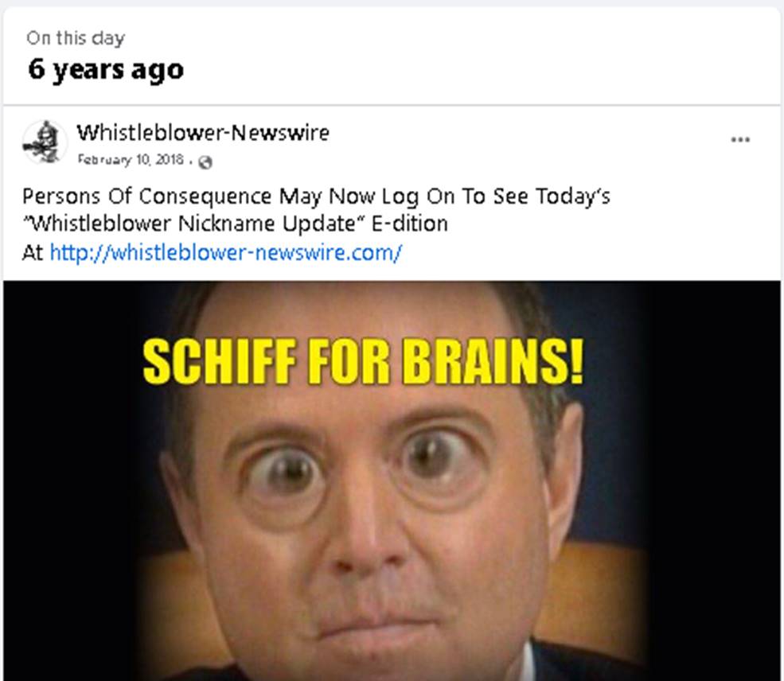This screenshot has height=681, width=784.
Task: Click the yellow SCHIFF FOR BRAINS! caption
Action: (x=363, y=362)
